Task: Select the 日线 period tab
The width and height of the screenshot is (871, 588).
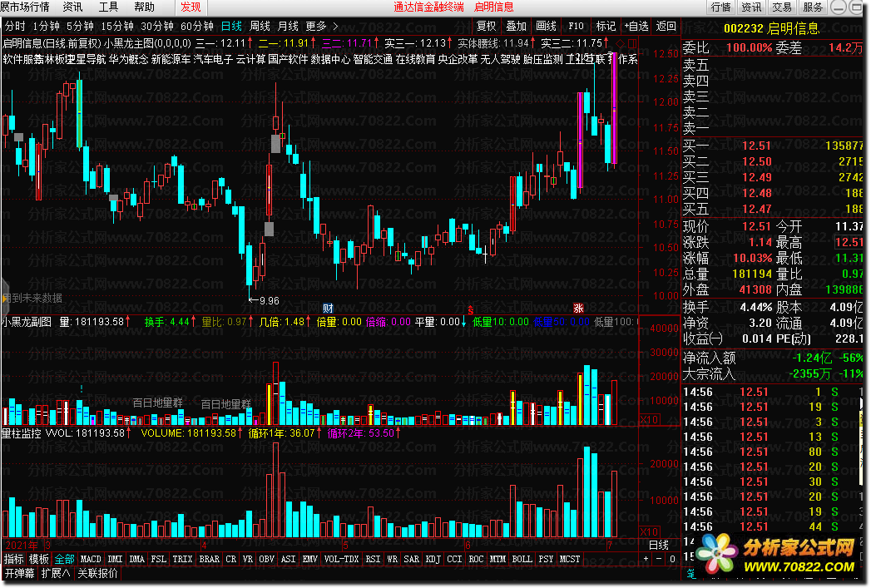Action: pos(231,26)
